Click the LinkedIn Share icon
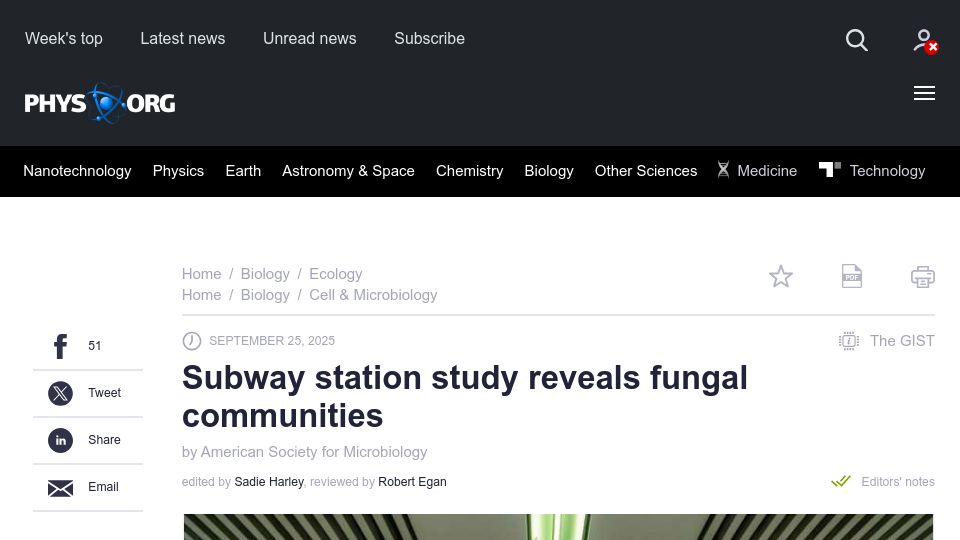960x540 pixels. [61, 440]
